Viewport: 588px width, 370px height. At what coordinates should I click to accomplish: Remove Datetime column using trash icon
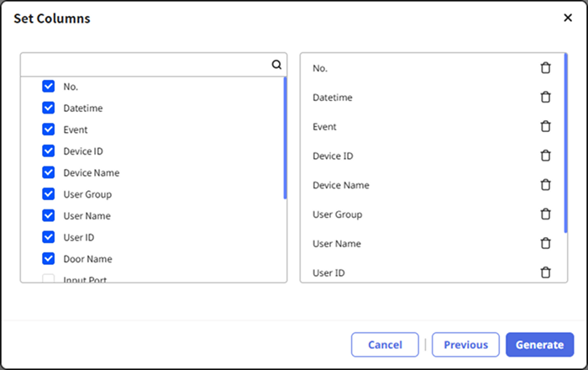tap(545, 98)
